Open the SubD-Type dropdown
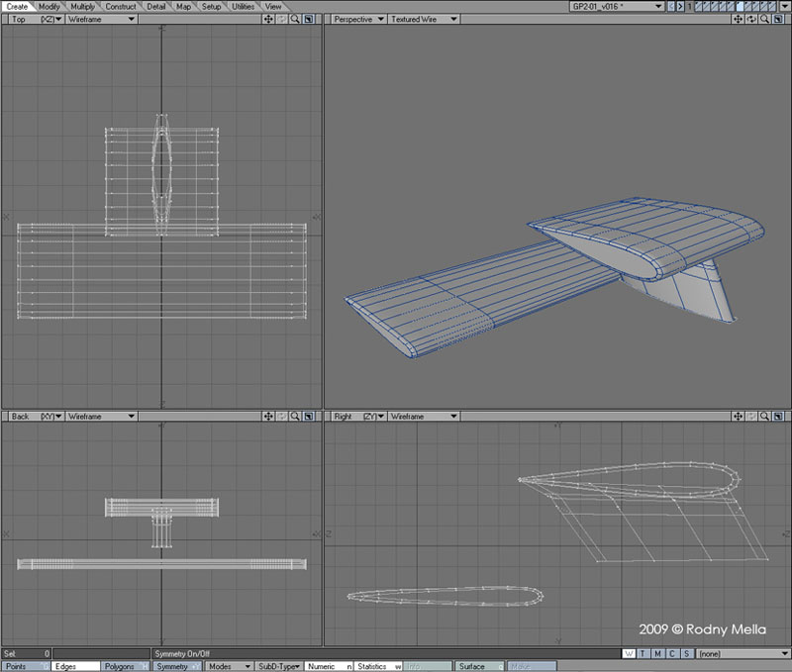The image size is (792, 672). [279, 666]
